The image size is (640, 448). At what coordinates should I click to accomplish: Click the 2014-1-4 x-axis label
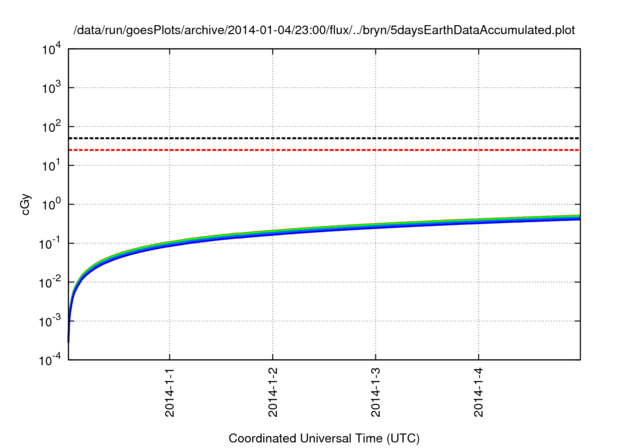click(478, 392)
